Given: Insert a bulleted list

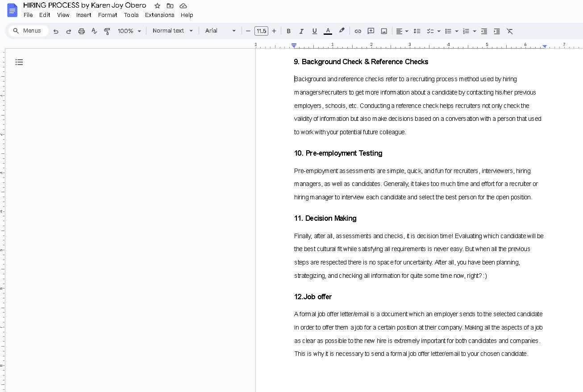Looking at the screenshot, I should click(448, 31).
